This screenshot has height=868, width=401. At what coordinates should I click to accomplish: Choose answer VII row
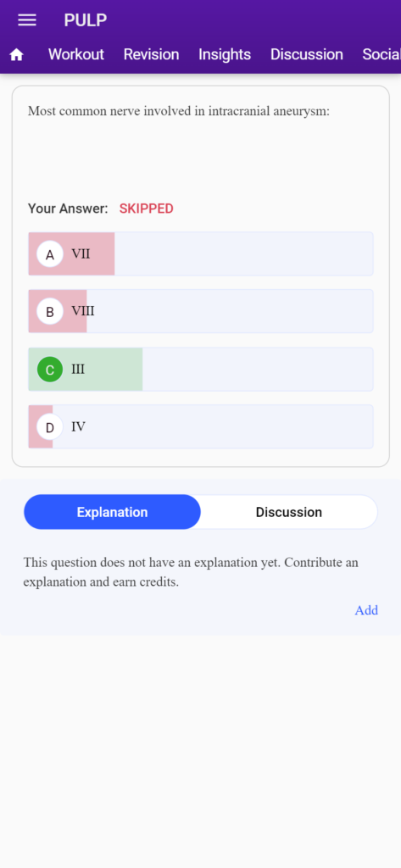[x=200, y=254]
